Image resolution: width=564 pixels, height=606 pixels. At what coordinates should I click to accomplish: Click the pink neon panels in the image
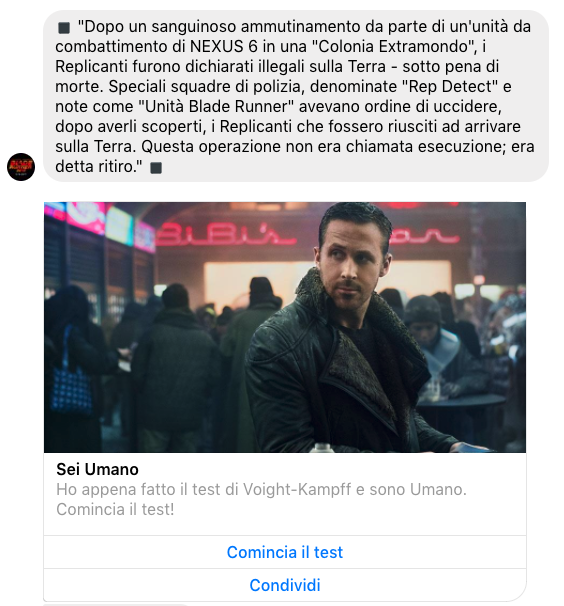101,226
